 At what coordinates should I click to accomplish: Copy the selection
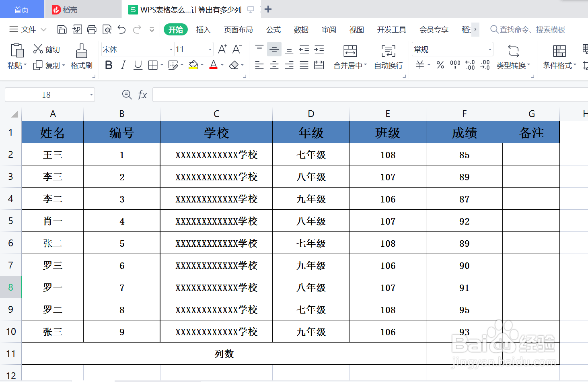coord(38,65)
